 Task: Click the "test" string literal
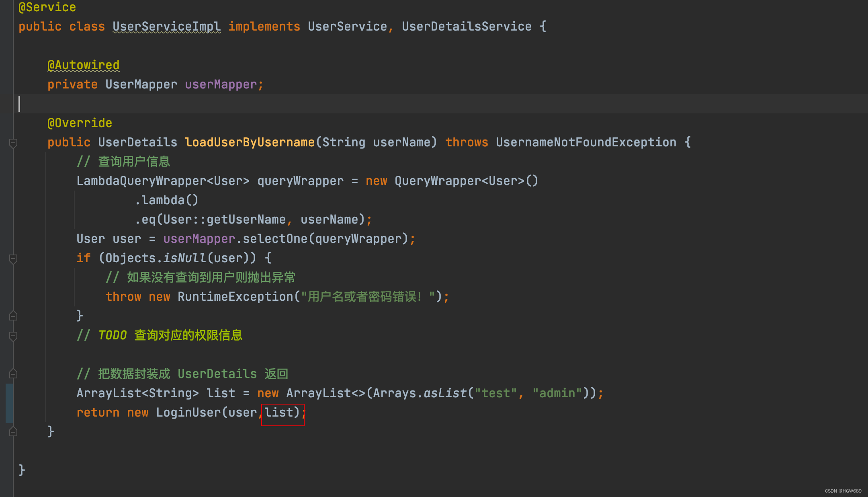[x=496, y=393]
